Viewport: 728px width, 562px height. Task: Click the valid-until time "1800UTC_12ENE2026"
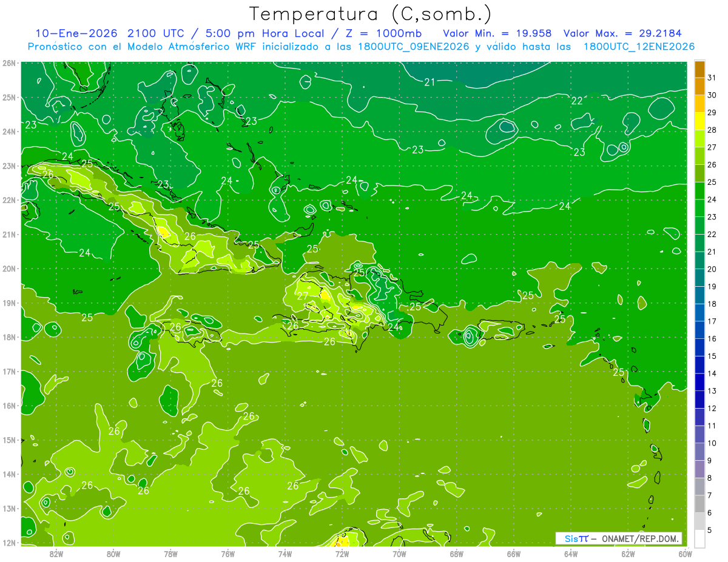pos(638,47)
